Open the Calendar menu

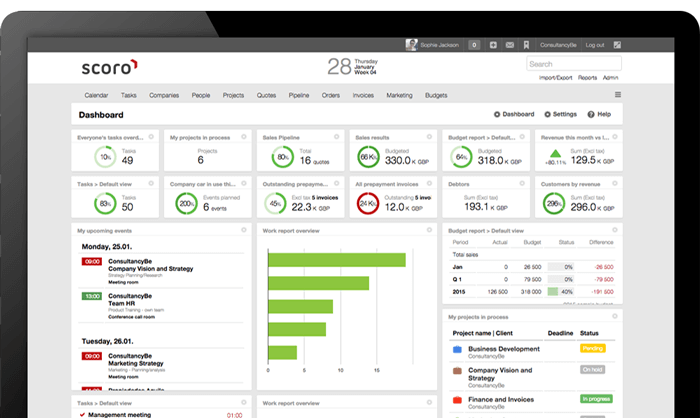96,95
